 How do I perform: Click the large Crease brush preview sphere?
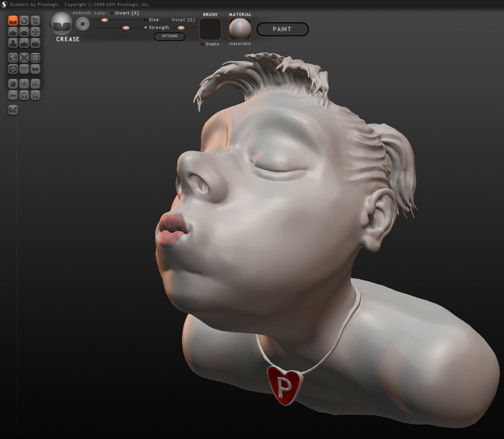point(61,24)
